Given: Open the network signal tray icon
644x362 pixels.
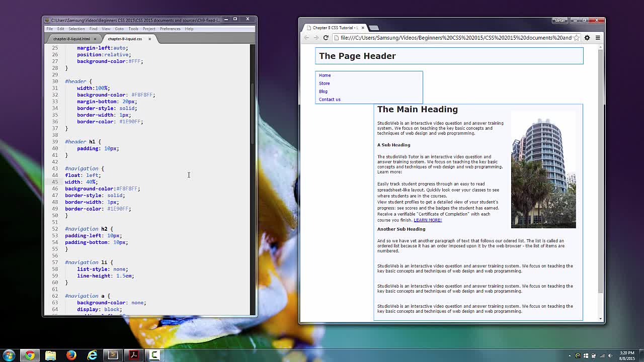Looking at the screenshot, I should coord(602,355).
